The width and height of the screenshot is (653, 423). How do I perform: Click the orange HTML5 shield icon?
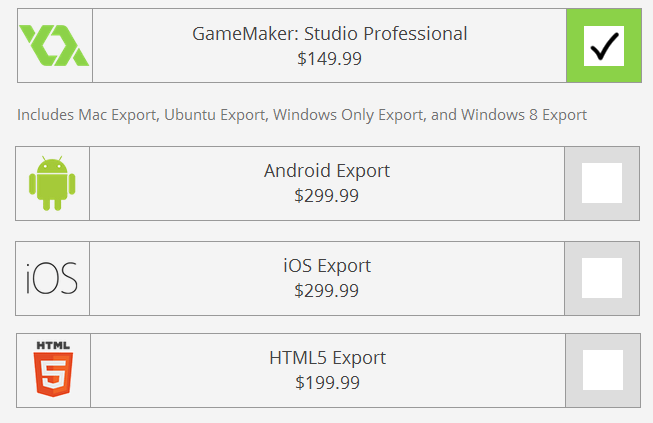click(53, 370)
